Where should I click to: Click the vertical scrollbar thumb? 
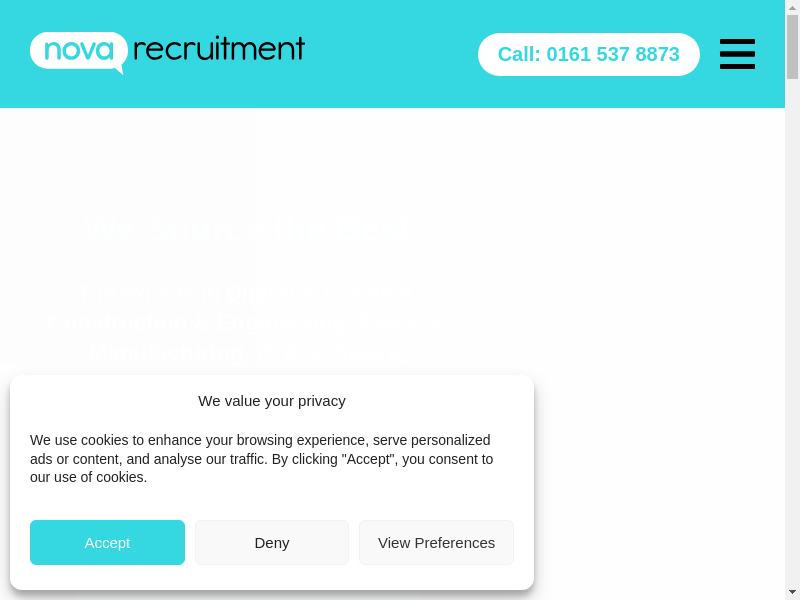tap(792, 46)
